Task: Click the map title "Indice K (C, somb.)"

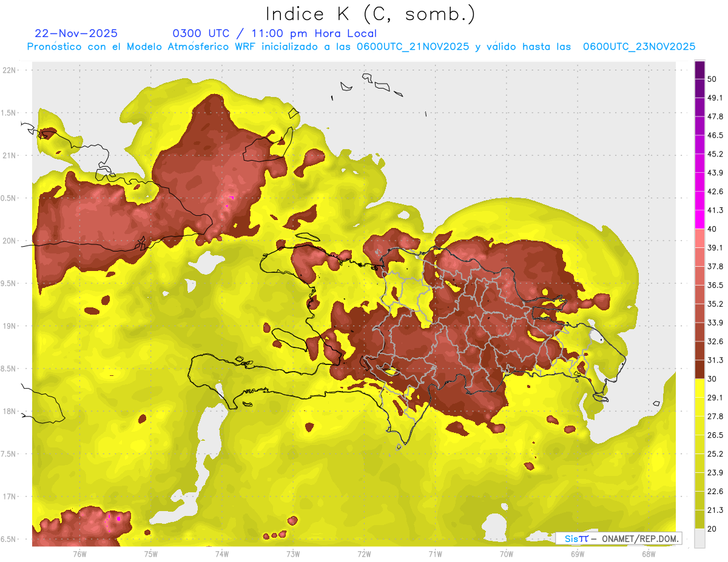Action: (371, 14)
